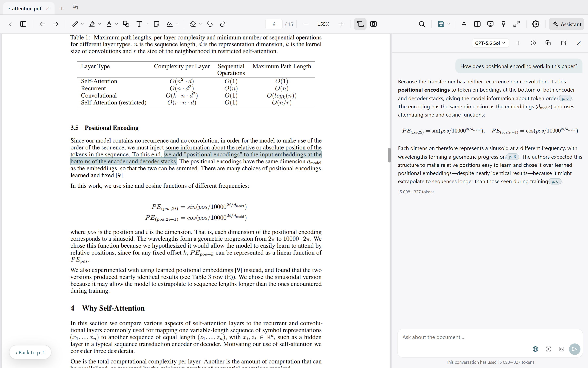The height and width of the screenshot is (368, 588).
Task: Click the window layout icon beside tabs
Action: [x=75, y=7]
